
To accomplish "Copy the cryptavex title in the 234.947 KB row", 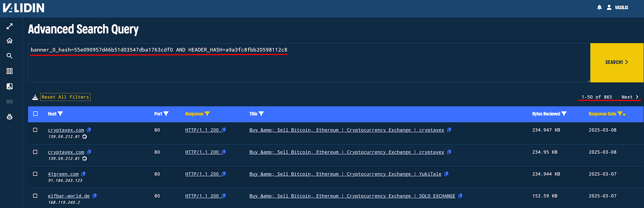I will pyautogui.click(x=449, y=130).
